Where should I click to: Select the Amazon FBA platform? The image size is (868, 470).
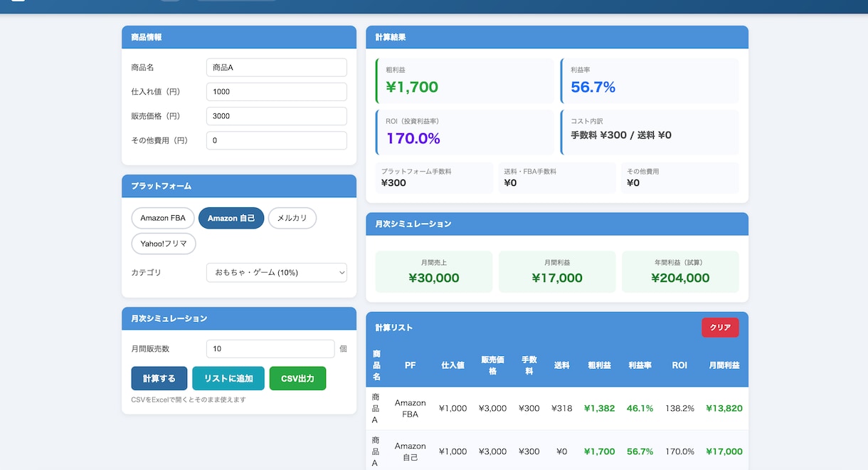pyautogui.click(x=163, y=218)
